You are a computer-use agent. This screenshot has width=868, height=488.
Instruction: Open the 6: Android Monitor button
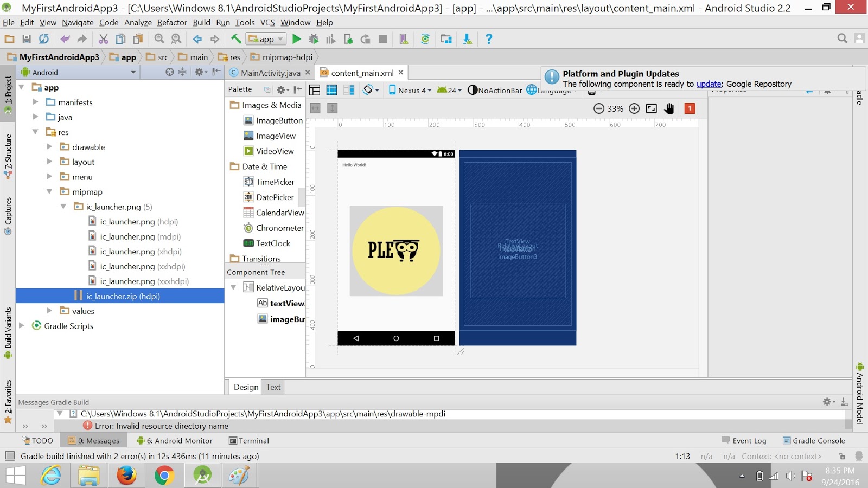(175, 441)
